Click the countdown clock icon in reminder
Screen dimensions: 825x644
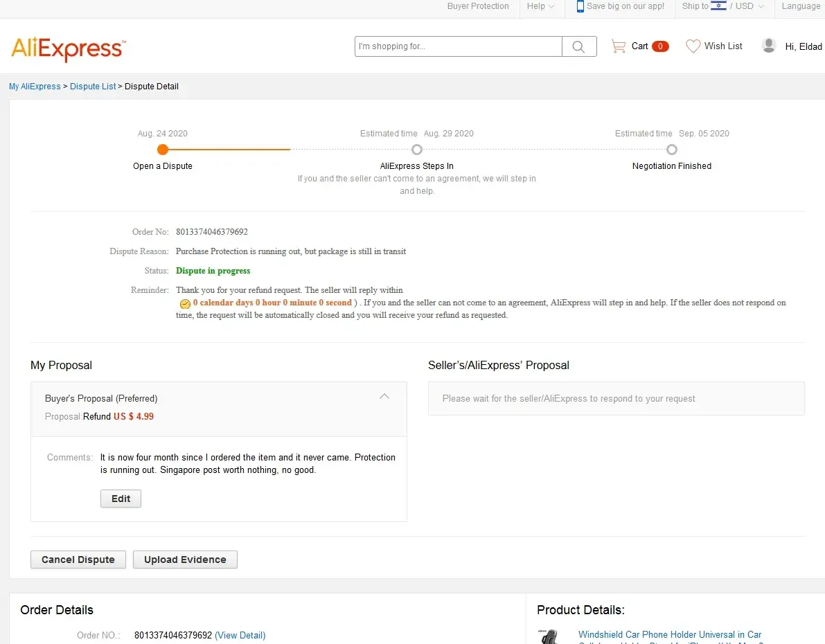click(184, 303)
